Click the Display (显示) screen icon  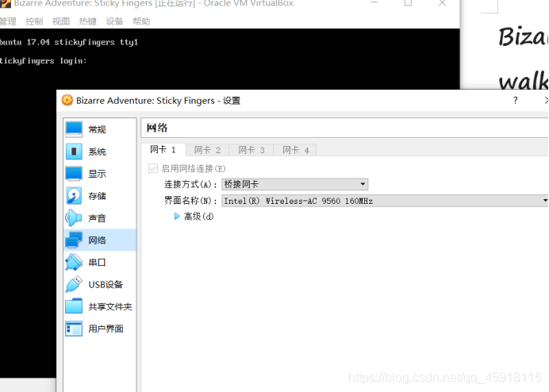[74, 174]
